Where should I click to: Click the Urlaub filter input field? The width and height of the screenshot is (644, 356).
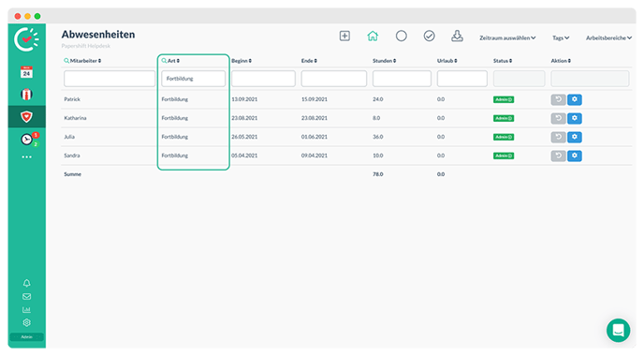click(462, 79)
